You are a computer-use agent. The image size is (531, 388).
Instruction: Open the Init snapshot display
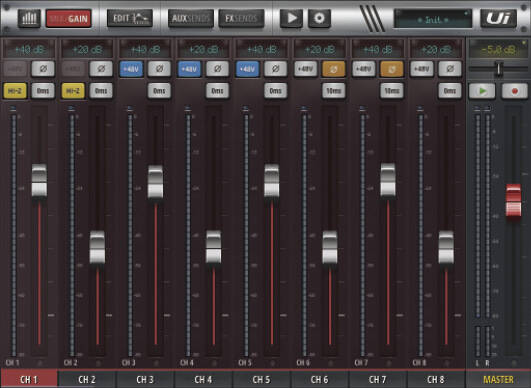[433, 19]
